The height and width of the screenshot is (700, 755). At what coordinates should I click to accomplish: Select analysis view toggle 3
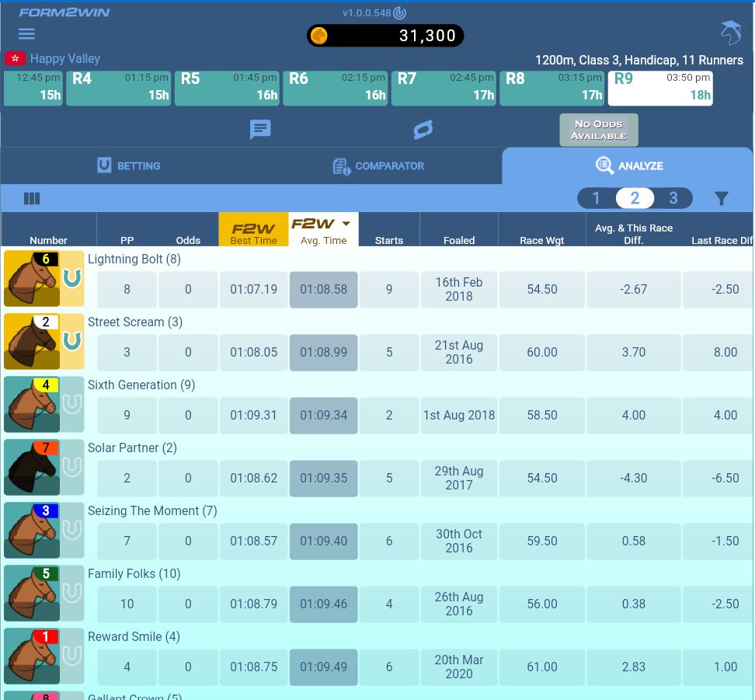point(673,198)
